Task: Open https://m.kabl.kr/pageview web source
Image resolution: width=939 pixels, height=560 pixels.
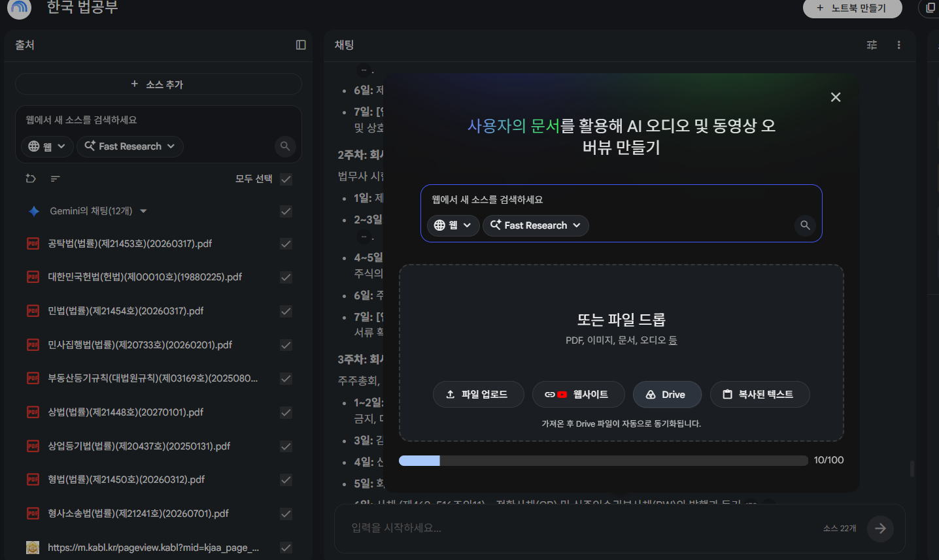Action: coord(154,548)
